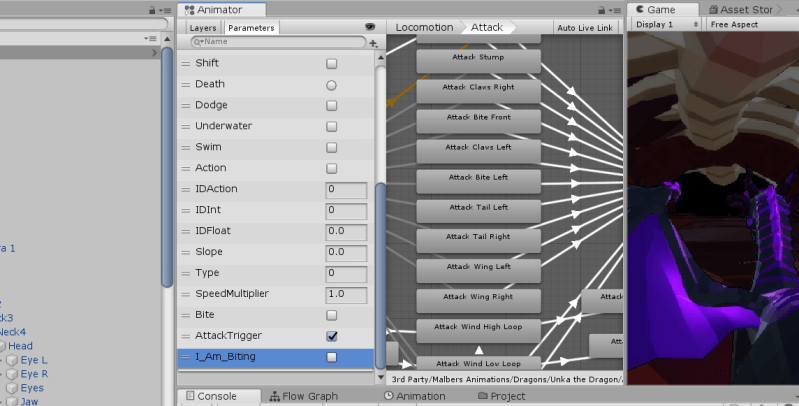Viewport: 799px width, 406px height.
Task: Select the Attack Tail Left state node
Action: coord(478,211)
